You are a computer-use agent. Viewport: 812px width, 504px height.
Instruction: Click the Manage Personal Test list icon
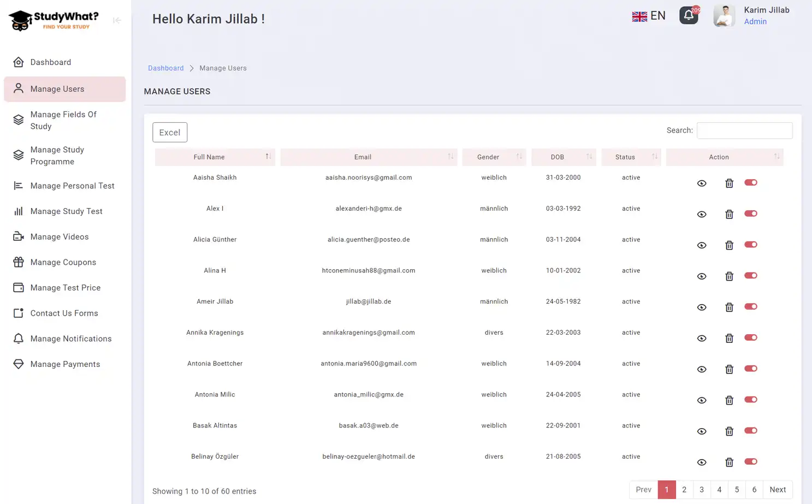(18, 186)
